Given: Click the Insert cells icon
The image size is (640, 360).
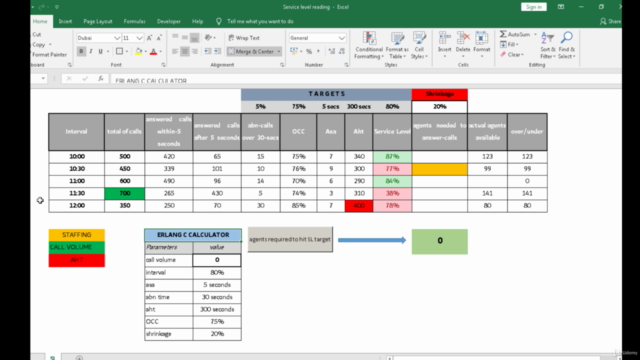Looking at the screenshot, I should 444,39.
